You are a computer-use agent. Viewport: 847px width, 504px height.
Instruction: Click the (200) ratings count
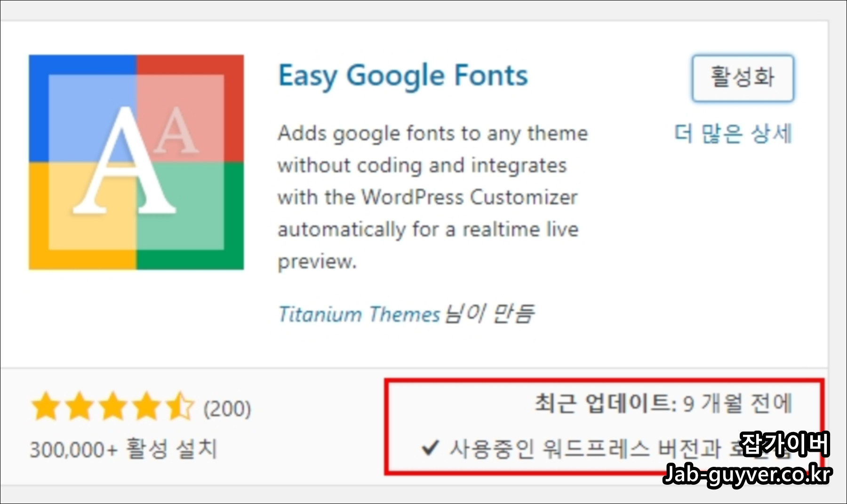pyautogui.click(x=227, y=408)
